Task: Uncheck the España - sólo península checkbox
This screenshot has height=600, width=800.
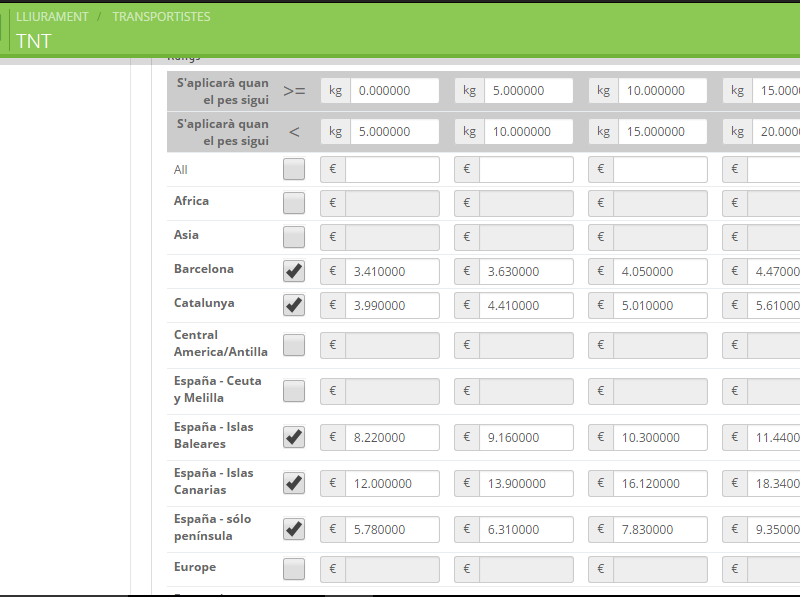Action: click(x=294, y=529)
